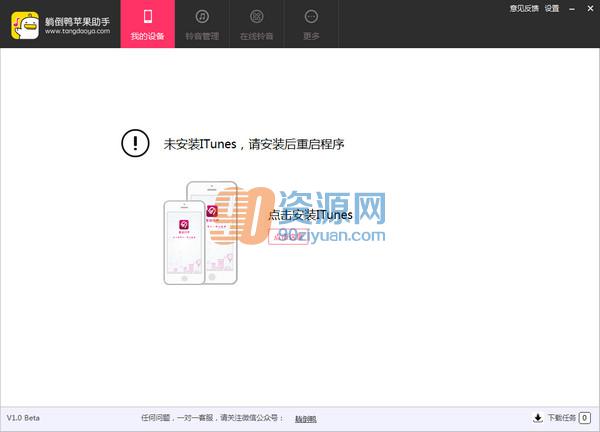Open the 设置 settings menu
Screen dimensions: 600x432
click(552, 8)
